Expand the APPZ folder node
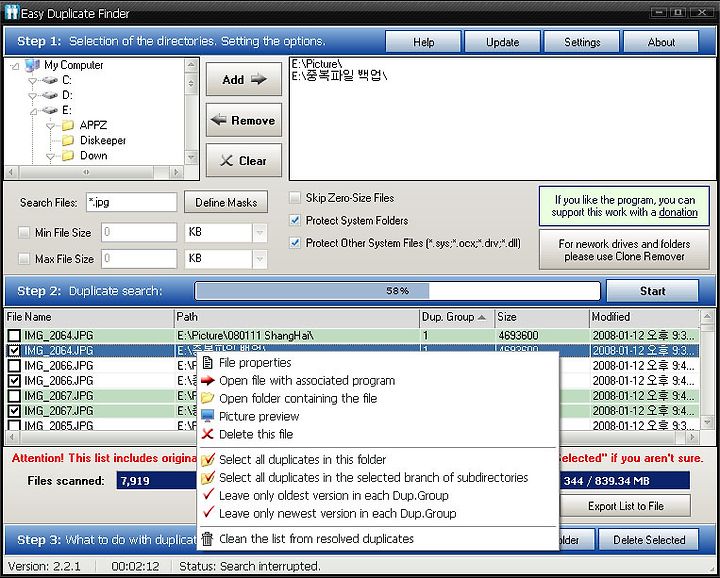 pos(51,126)
